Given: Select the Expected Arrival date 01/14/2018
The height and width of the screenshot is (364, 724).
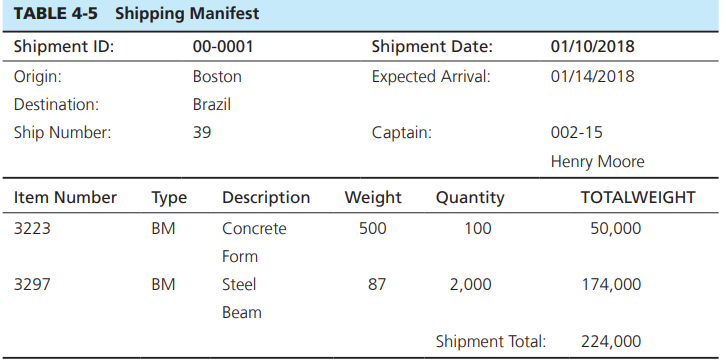Looking at the screenshot, I should point(592,76).
